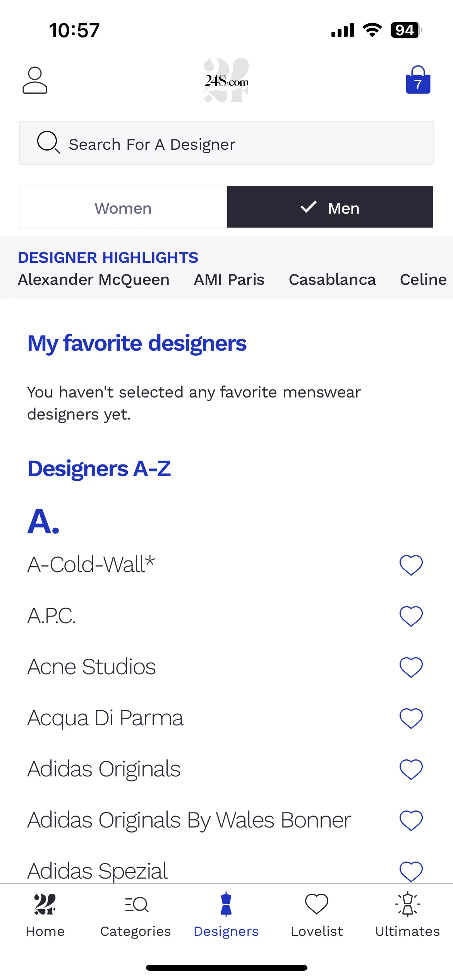Open Casablanca designer highlight

pyautogui.click(x=332, y=279)
